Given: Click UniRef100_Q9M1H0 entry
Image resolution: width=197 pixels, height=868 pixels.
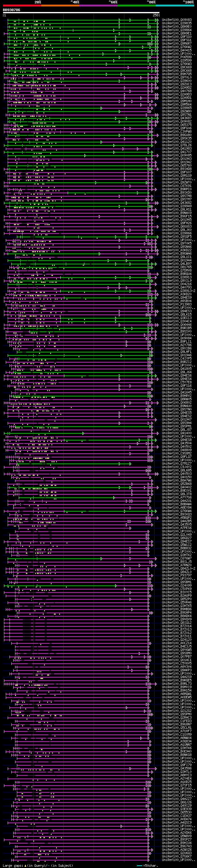Looking at the screenshot, I should point(177,101).
